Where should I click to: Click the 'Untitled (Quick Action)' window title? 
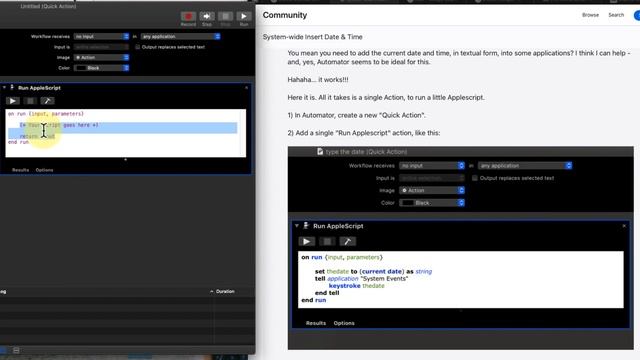pyautogui.click(x=48, y=6)
